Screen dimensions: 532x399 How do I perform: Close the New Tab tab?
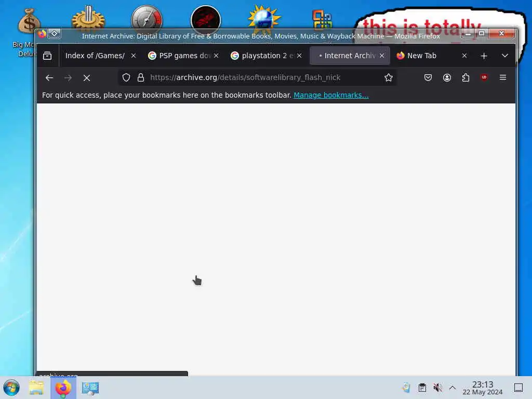tap(464, 56)
